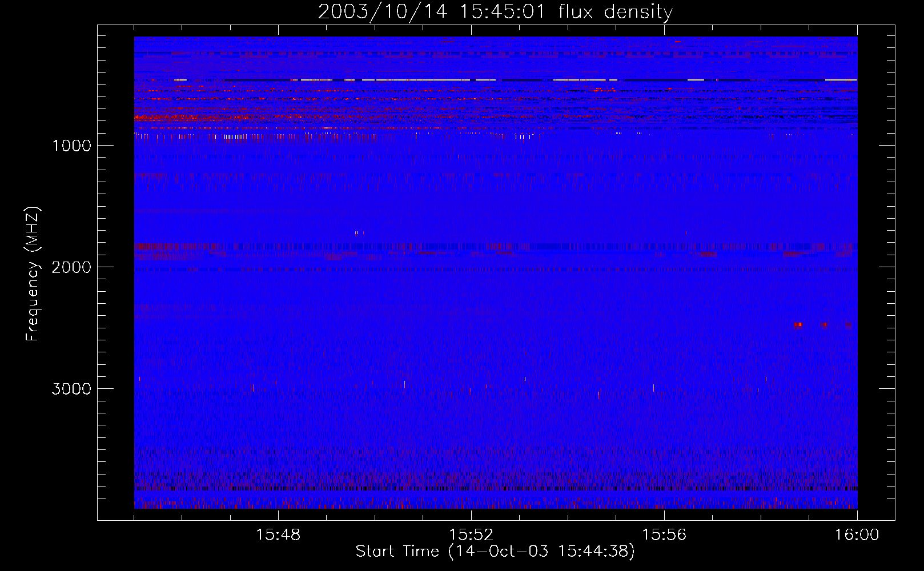The height and width of the screenshot is (571, 924).
Task: Click the 15:52 time tick label
Action: click(471, 535)
